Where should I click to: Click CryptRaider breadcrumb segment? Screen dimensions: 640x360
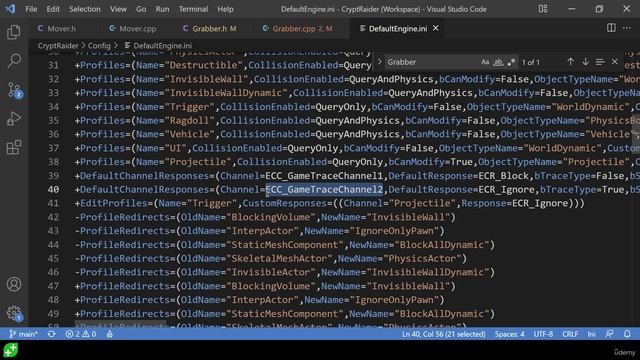pos(58,46)
